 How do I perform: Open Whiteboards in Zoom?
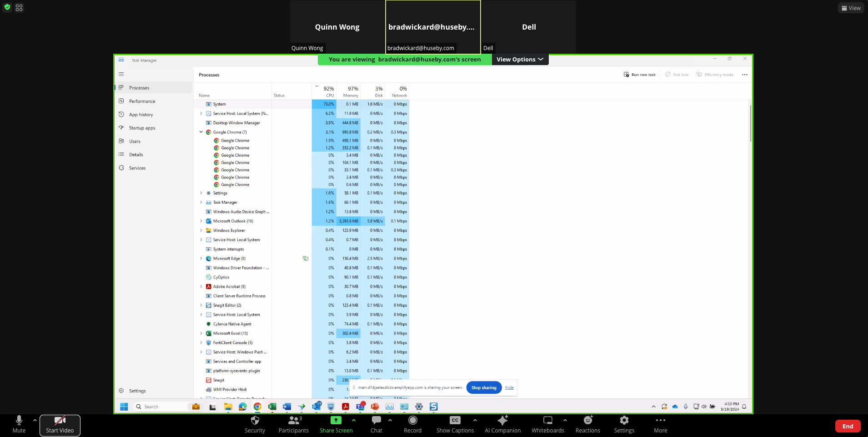coord(548,425)
